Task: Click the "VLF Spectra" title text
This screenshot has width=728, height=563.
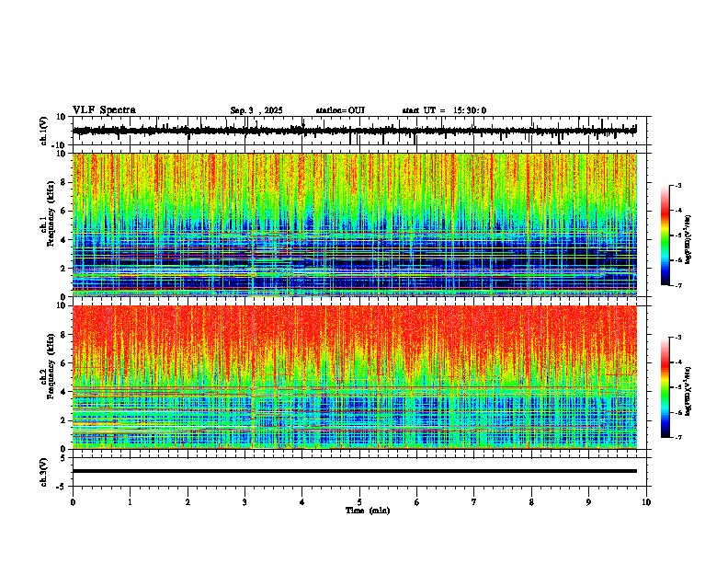Action: coord(104,110)
